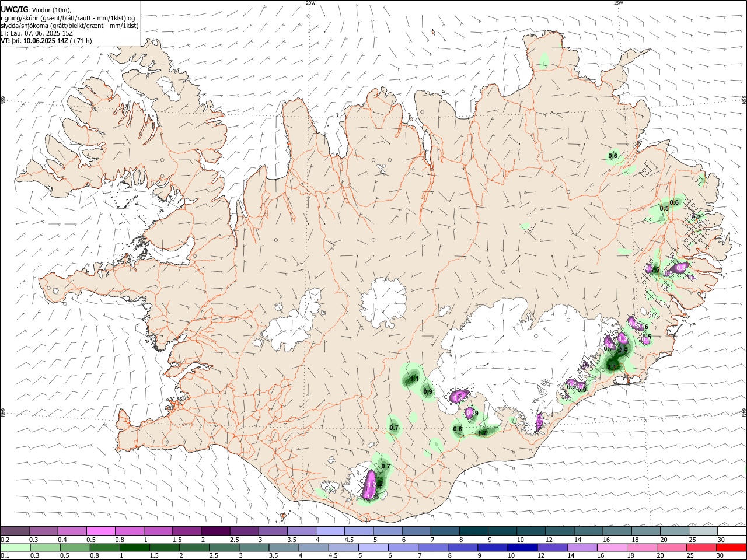
Task: Select the 18 grey-teal swatch in the snow legend
Action: point(646,531)
